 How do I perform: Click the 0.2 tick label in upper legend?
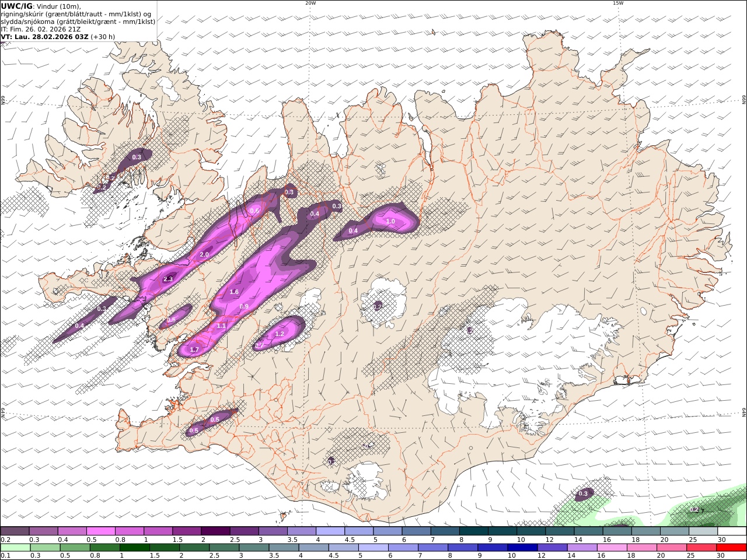5,540
